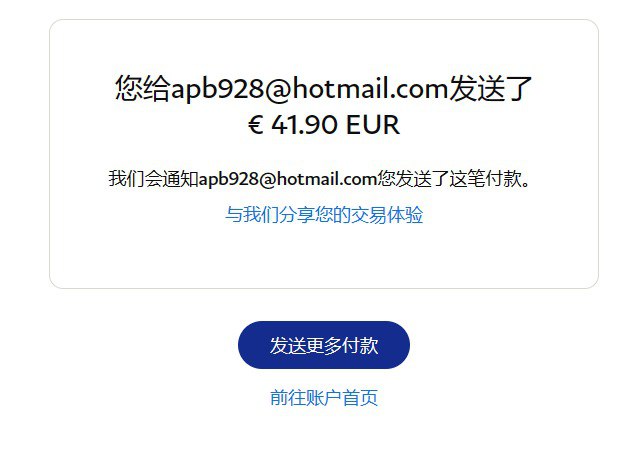Click the bold email in the notification sentence
The height and width of the screenshot is (450, 617).
click(x=288, y=179)
